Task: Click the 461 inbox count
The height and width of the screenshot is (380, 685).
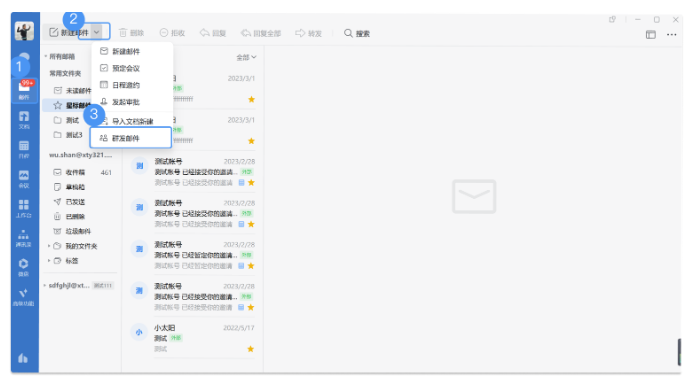Action: pyautogui.click(x=106, y=173)
